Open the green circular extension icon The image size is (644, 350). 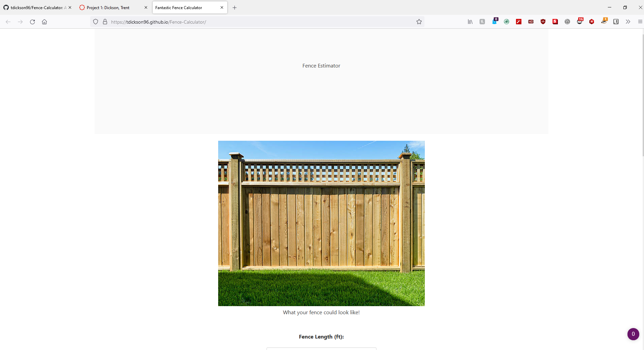click(x=507, y=22)
